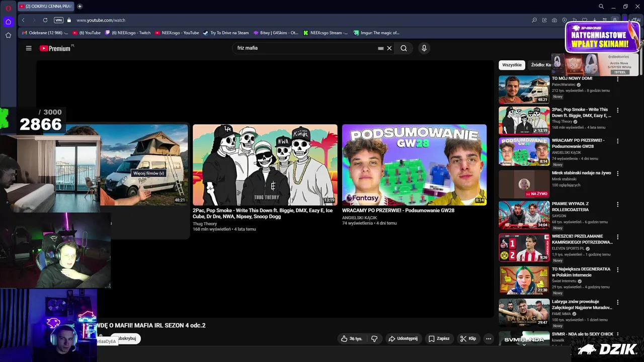Open ANGIELSKI KĄCIK channel link under endscreen
The width and height of the screenshot is (644, 362).
[359, 217]
